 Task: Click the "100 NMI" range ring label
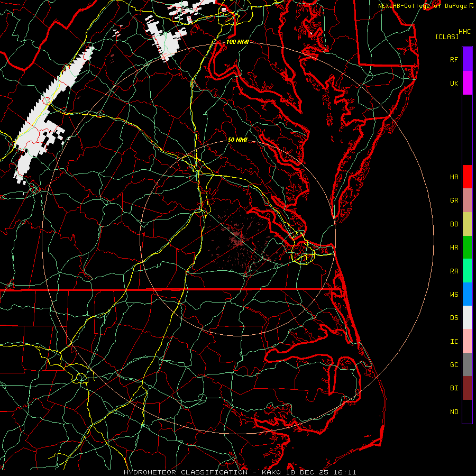coord(237,42)
